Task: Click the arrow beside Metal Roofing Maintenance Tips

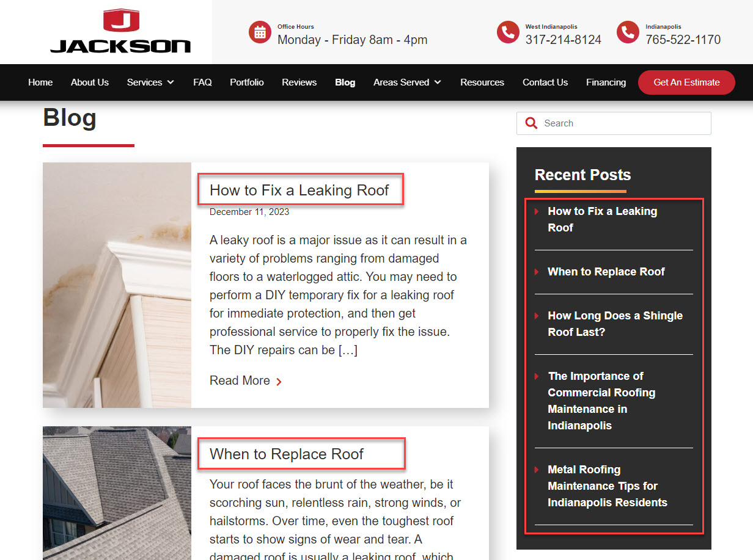Action: click(535, 470)
